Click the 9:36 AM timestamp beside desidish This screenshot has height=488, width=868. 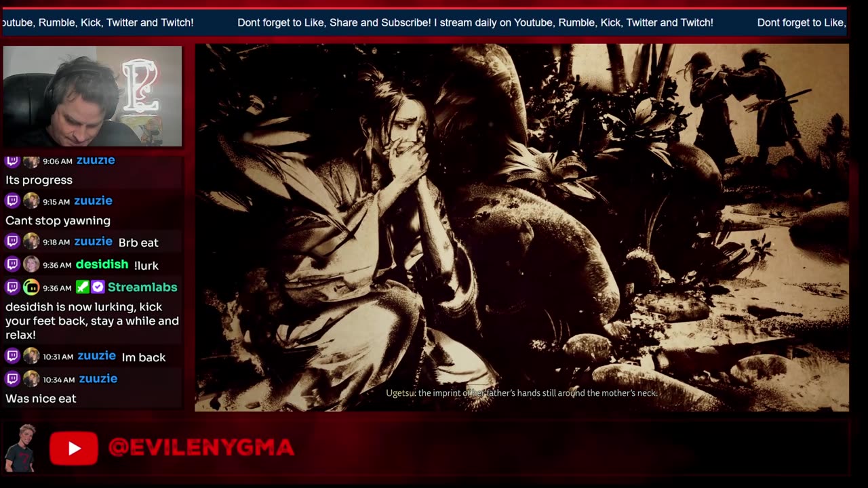[x=57, y=266]
